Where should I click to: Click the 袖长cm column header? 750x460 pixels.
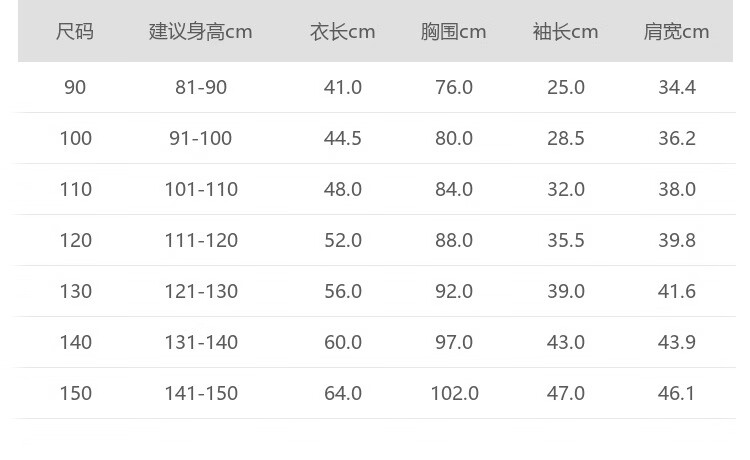[x=565, y=32]
